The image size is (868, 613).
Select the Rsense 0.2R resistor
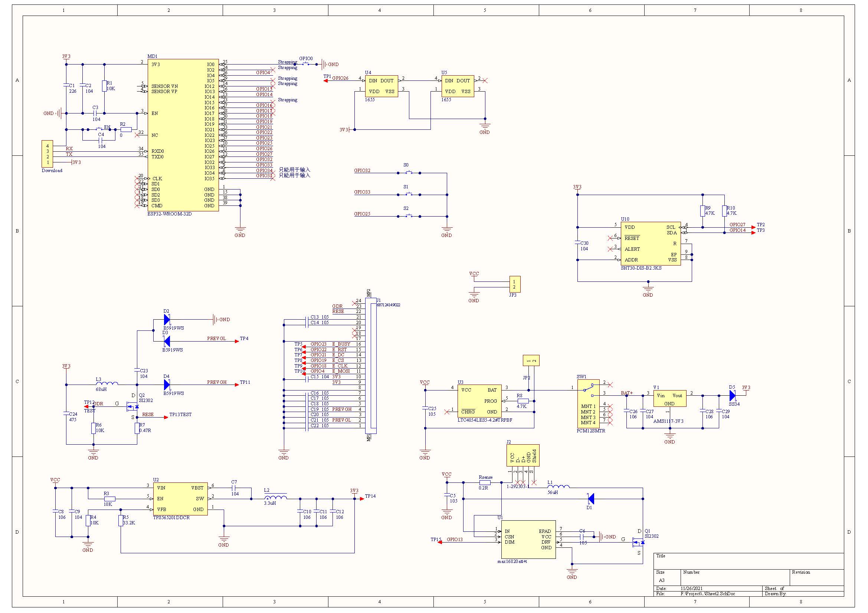click(x=485, y=483)
